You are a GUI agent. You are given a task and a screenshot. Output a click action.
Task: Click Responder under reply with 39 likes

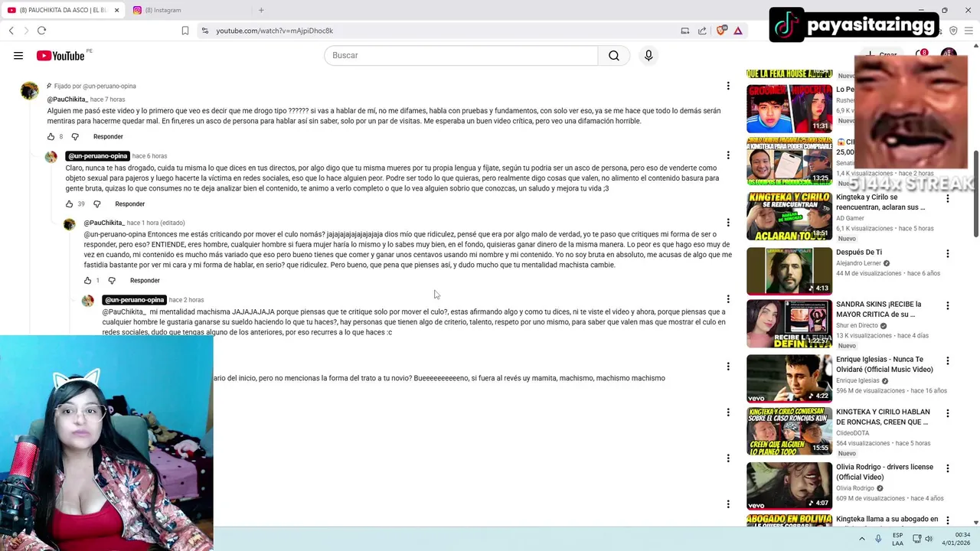(129, 204)
